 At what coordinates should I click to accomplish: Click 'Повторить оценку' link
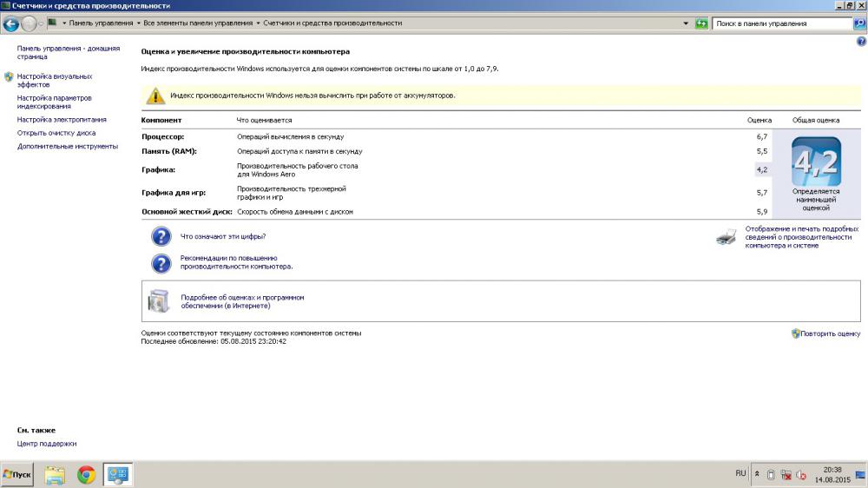pyautogui.click(x=831, y=333)
